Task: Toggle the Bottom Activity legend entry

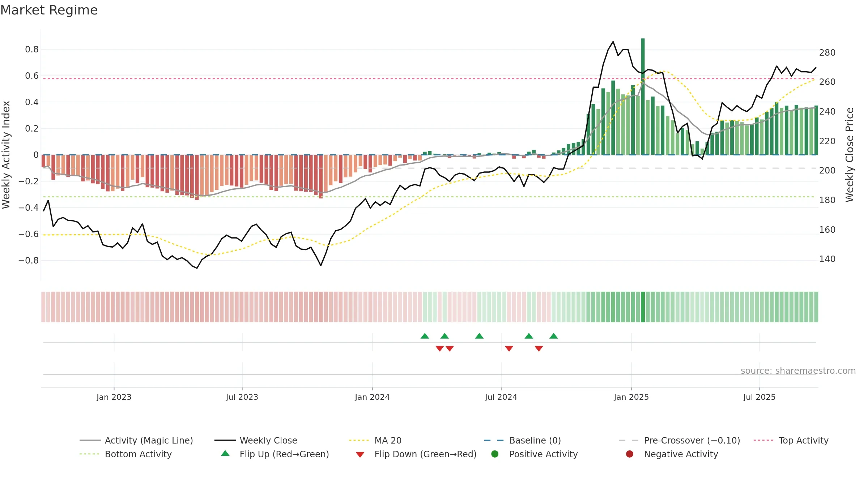Action: [125, 454]
